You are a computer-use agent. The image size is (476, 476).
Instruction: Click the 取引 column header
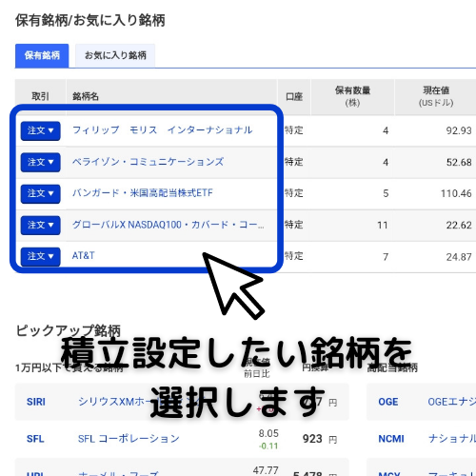pos(40,96)
